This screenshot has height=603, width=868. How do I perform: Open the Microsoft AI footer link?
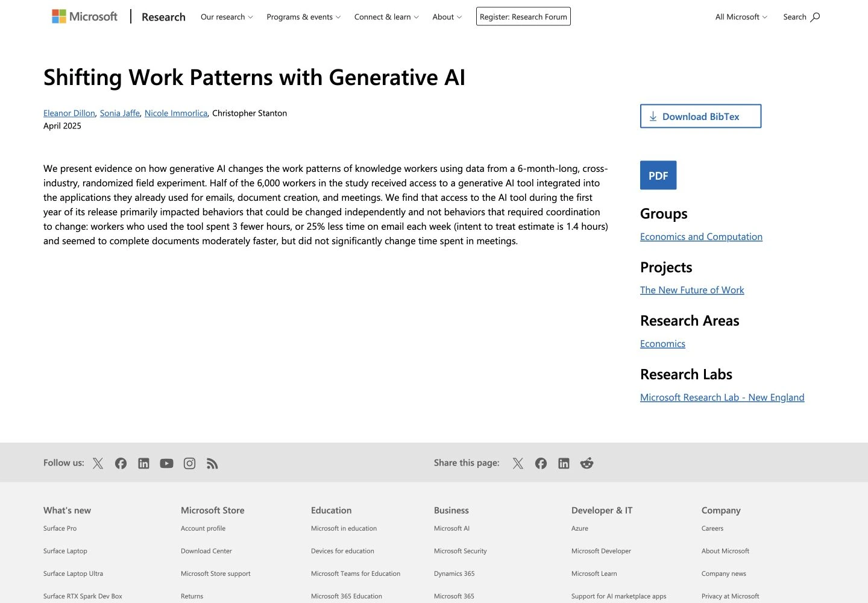(451, 528)
